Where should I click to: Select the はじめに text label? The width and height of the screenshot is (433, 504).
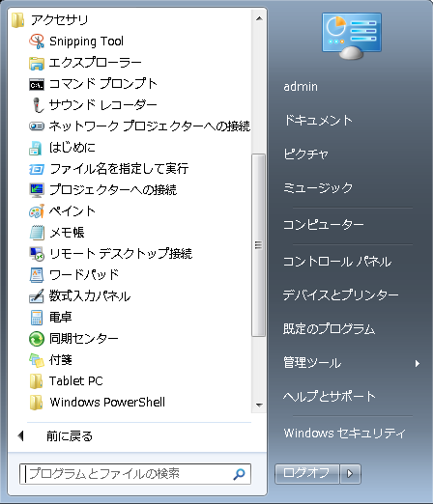coord(72,148)
